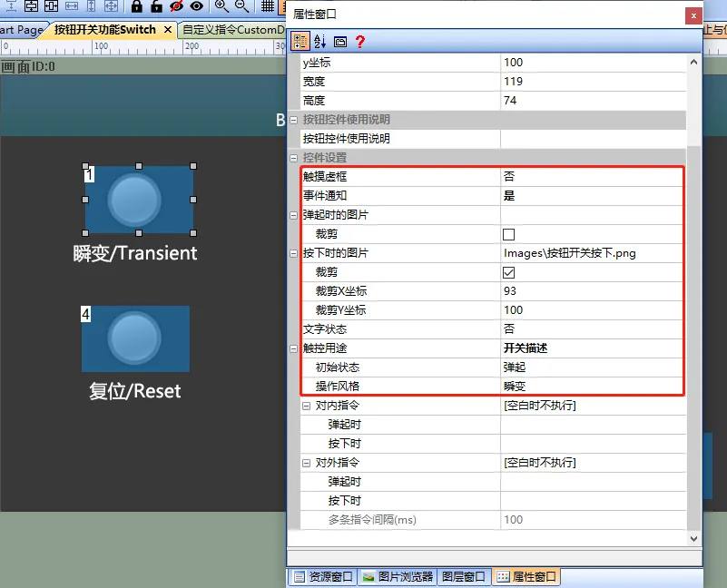Click the property list scroll down arrow
Image resolution: width=727 pixels, height=588 pixels.
693,538
